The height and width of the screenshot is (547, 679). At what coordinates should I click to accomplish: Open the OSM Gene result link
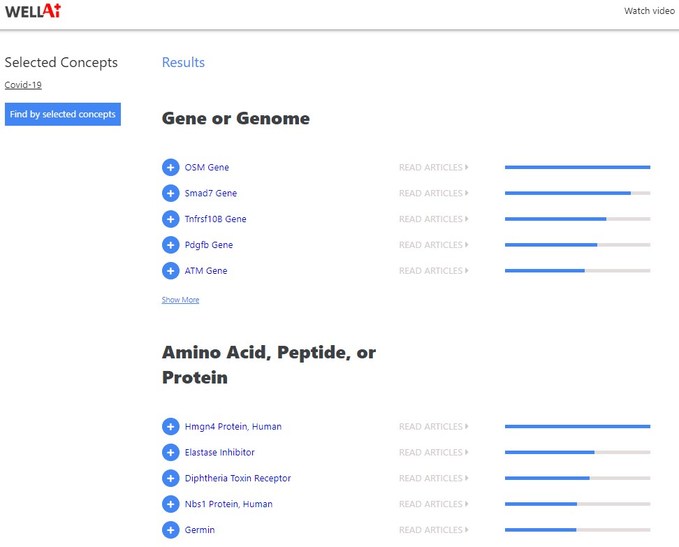tap(207, 167)
